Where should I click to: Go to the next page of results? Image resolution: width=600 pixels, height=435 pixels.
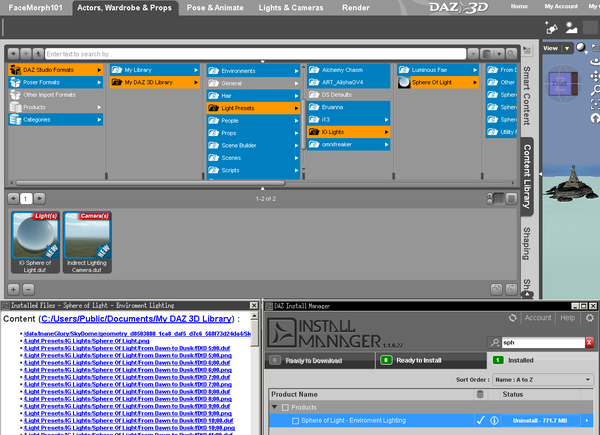39,199
